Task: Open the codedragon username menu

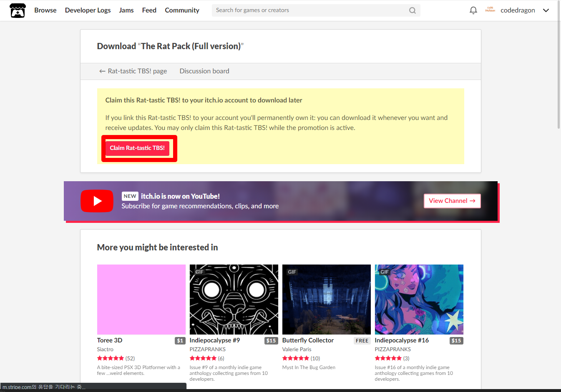Action: [518, 10]
